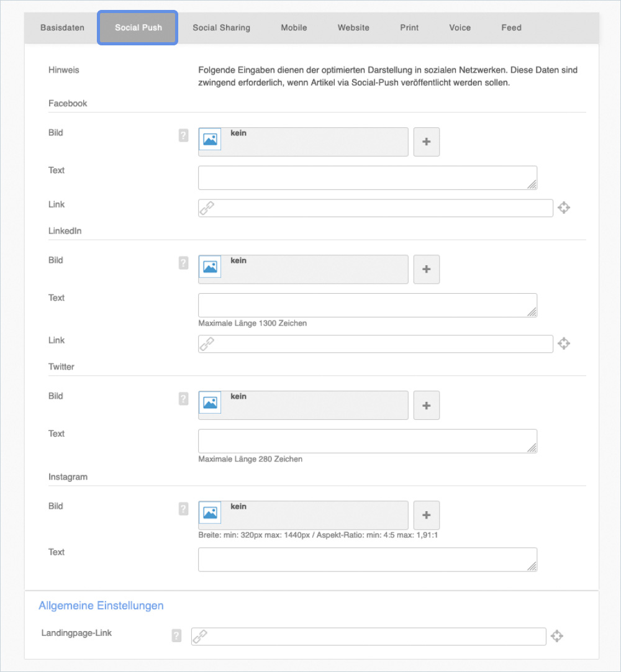Viewport: 621px width, 672px height.
Task: Click the Facebook Link input field
Action: (x=376, y=208)
